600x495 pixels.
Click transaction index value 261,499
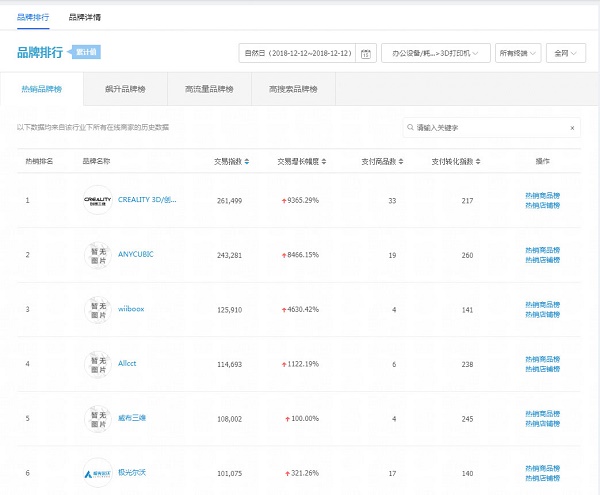(230, 201)
